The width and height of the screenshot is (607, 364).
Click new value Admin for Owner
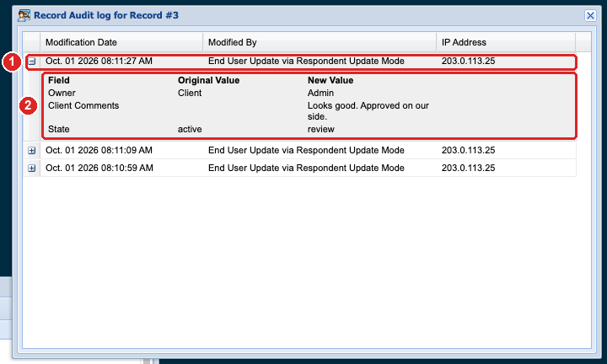pos(320,94)
